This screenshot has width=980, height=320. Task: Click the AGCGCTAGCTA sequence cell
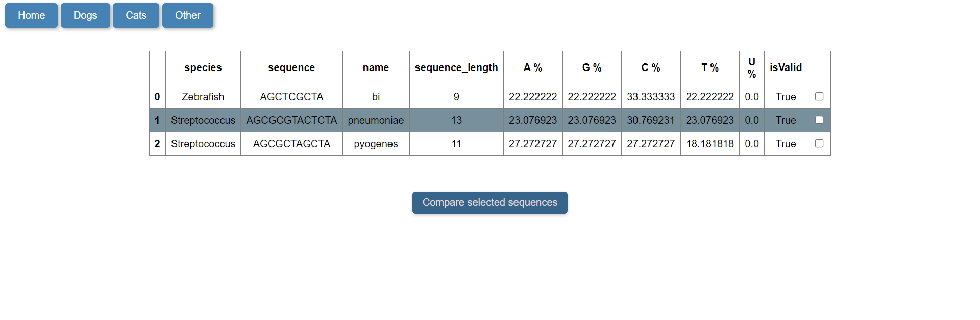click(291, 144)
